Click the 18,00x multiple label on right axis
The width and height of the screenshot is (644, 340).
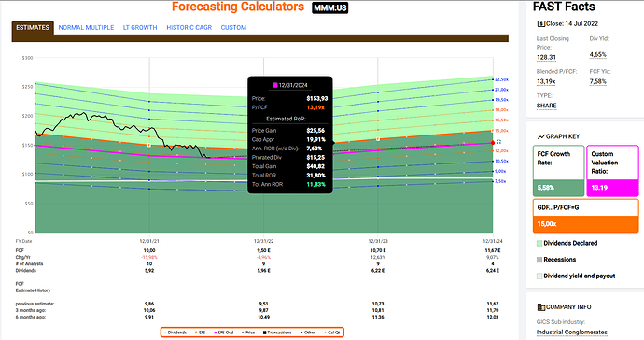click(501, 110)
